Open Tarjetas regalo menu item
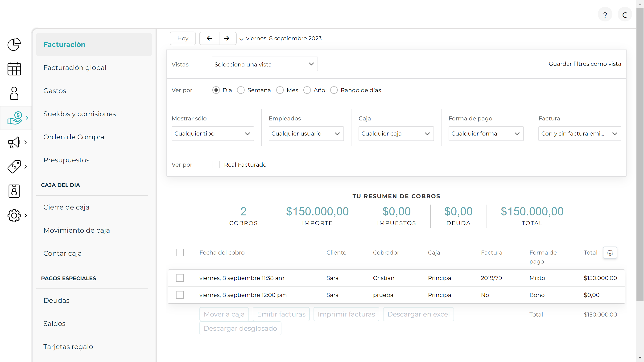644x362 pixels. (x=68, y=346)
